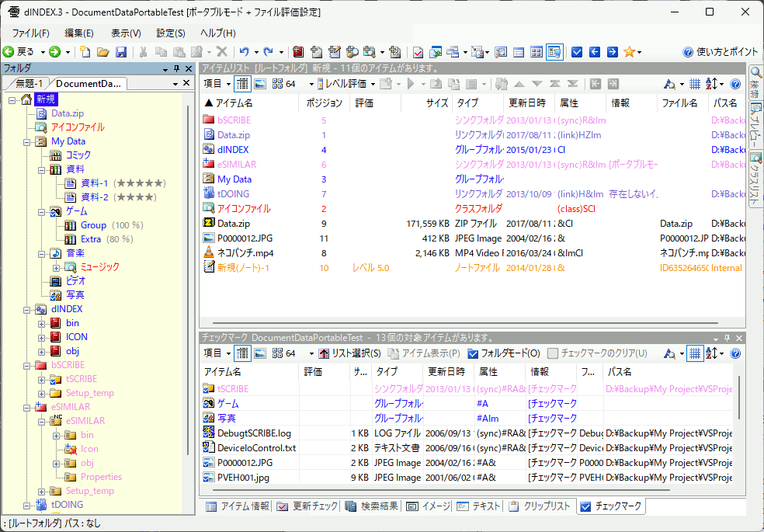Click the search icon in checkmark panel toolbar

[669, 353]
